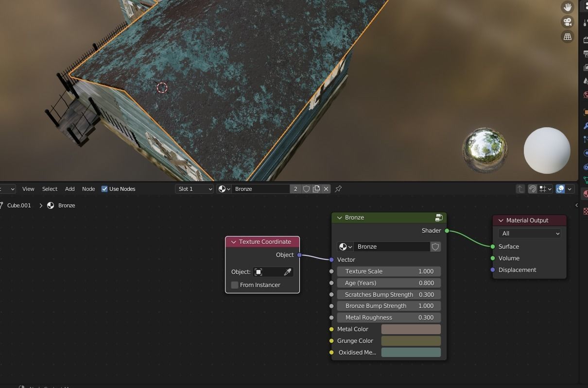This screenshot has width=588, height=388.
Task: Browse node groups icon inside Bronze node
Action: (345, 247)
